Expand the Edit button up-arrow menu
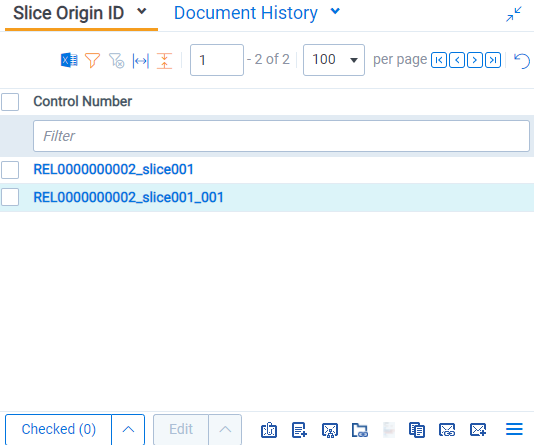The width and height of the screenshot is (534, 445). tap(225, 429)
